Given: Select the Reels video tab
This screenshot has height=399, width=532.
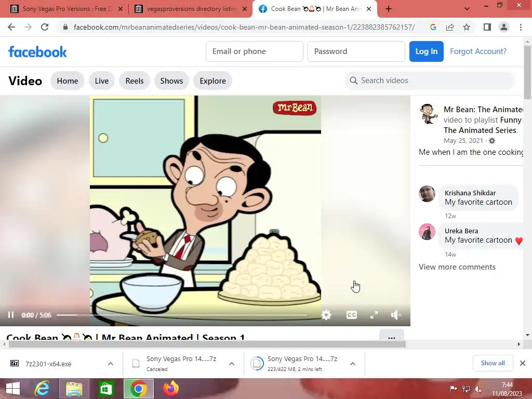Looking at the screenshot, I should pos(135,81).
